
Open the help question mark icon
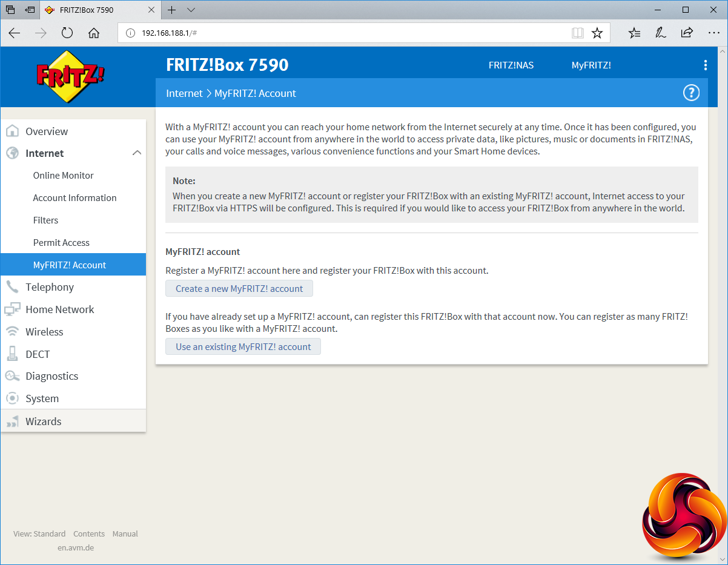[x=691, y=93]
